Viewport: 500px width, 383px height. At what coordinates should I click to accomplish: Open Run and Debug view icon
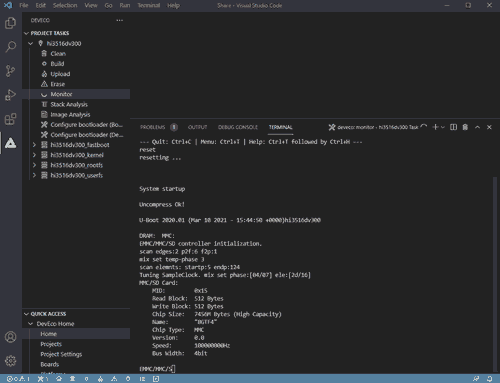click(11, 95)
